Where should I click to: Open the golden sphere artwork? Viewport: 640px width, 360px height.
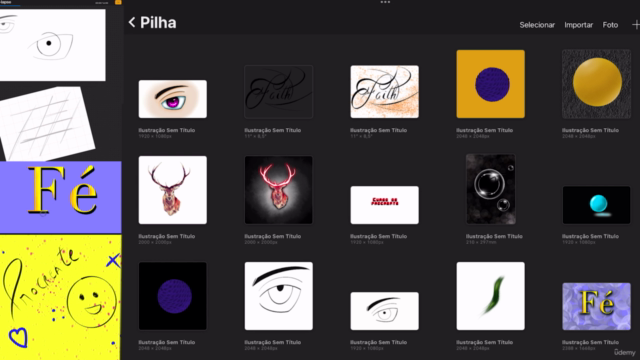click(x=596, y=84)
